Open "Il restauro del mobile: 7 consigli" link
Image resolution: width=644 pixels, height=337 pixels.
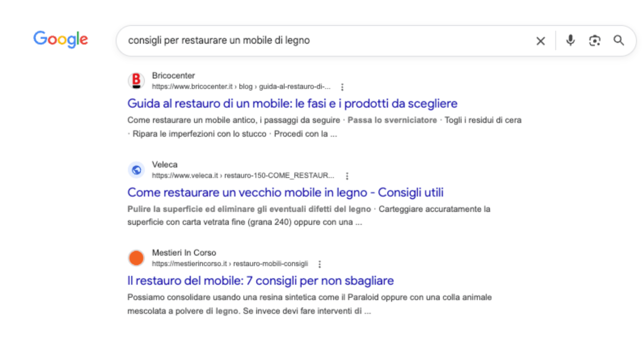pyautogui.click(x=261, y=281)
